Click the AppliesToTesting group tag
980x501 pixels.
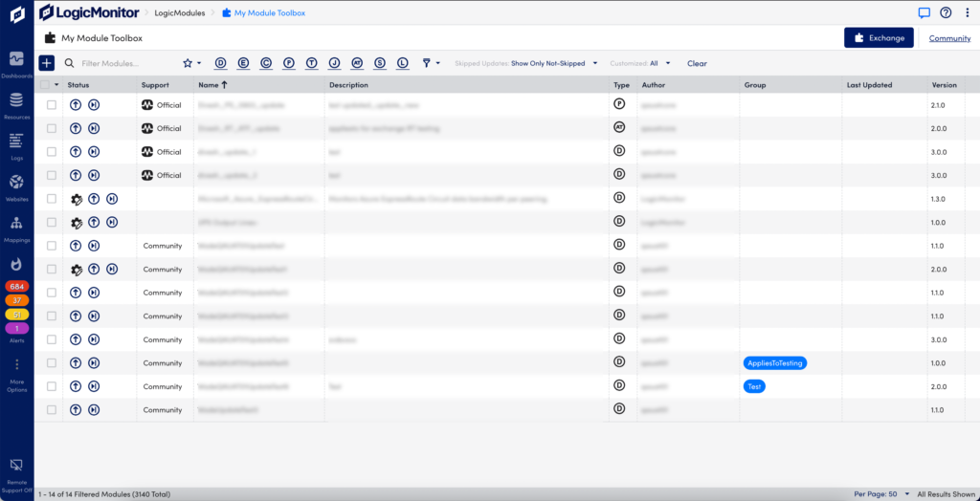pyautogui.click(x=775, y=363)
